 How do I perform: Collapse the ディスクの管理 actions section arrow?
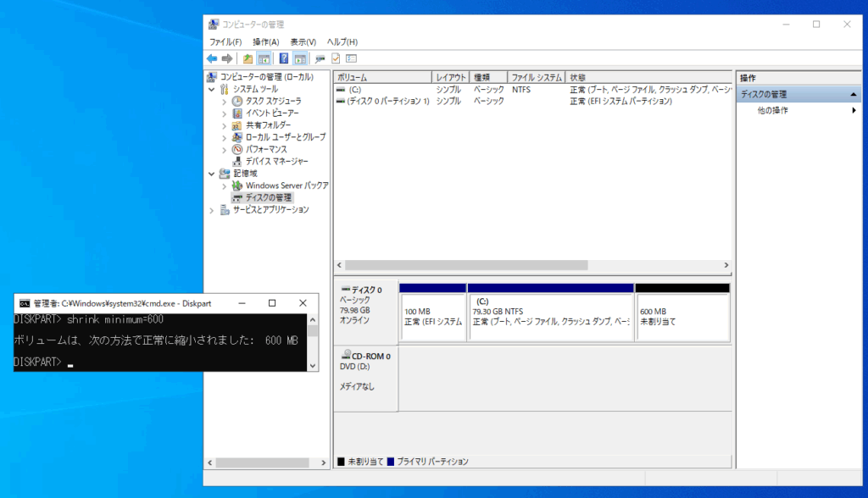pyautogui.click(x=853, y=94)
